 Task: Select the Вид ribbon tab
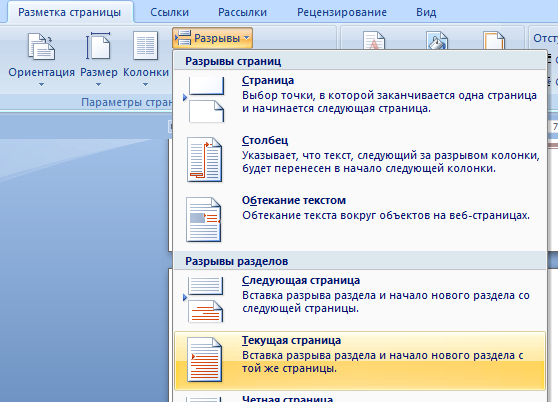(x=426, y=12)
